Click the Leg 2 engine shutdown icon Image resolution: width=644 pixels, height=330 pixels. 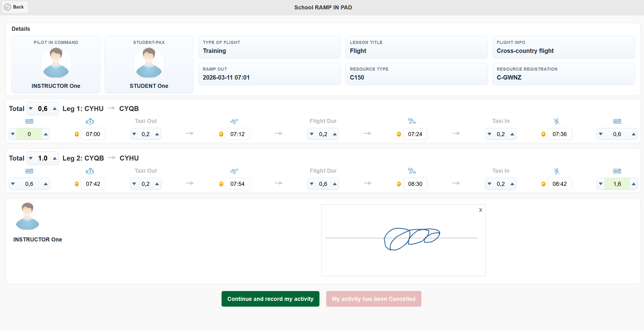pos(556,171)
